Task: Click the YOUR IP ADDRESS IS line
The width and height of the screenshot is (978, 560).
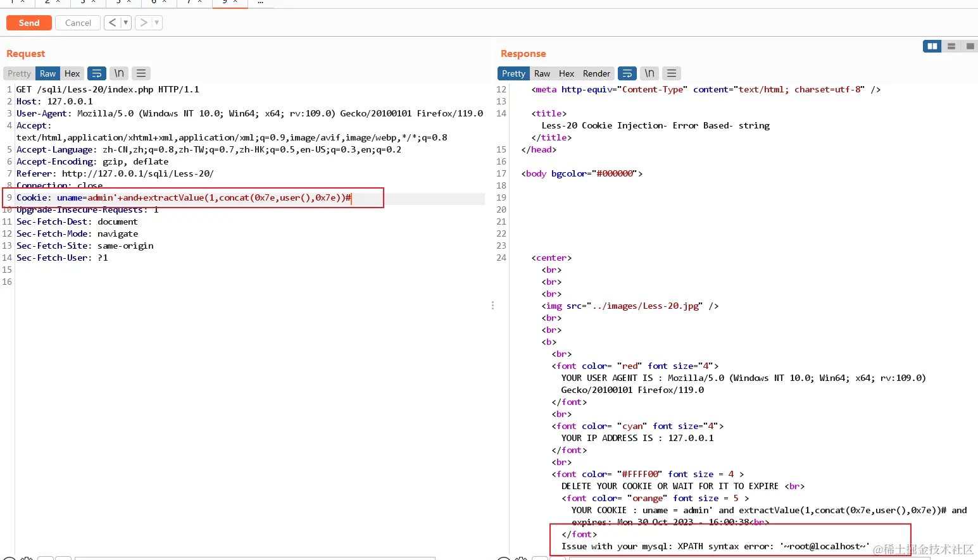Action: [x=637, y=438]
